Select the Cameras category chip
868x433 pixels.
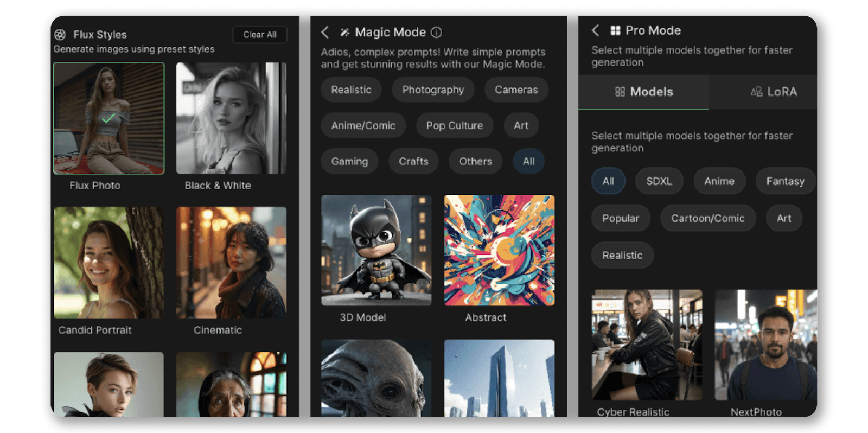pos(516,90)
